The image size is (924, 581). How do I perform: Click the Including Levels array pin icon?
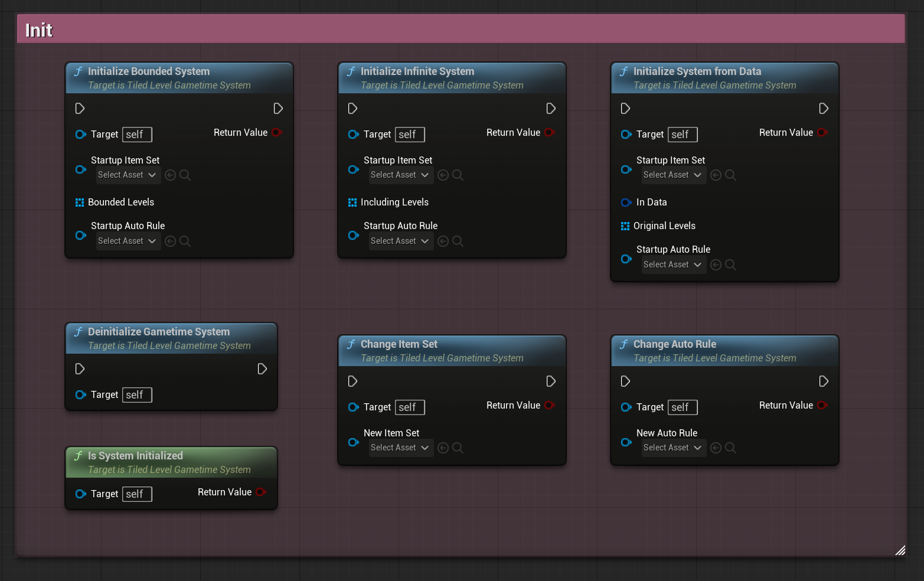(352, 203)
